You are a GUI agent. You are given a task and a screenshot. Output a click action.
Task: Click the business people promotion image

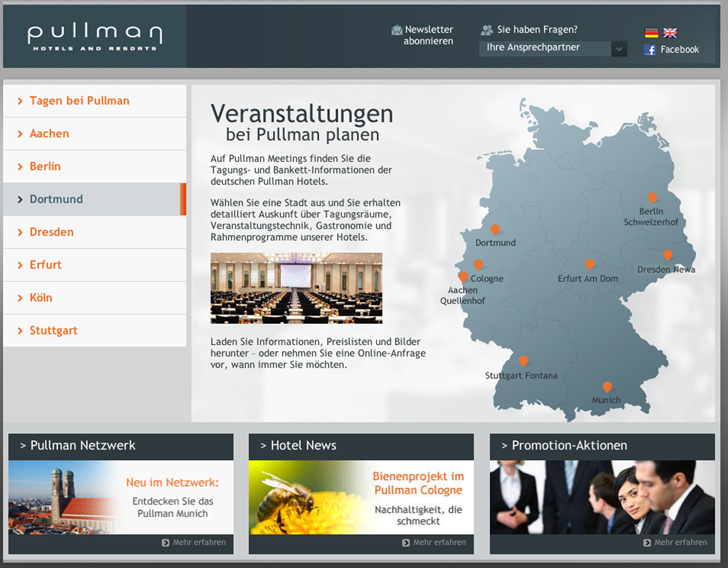(x=602, y=497)
